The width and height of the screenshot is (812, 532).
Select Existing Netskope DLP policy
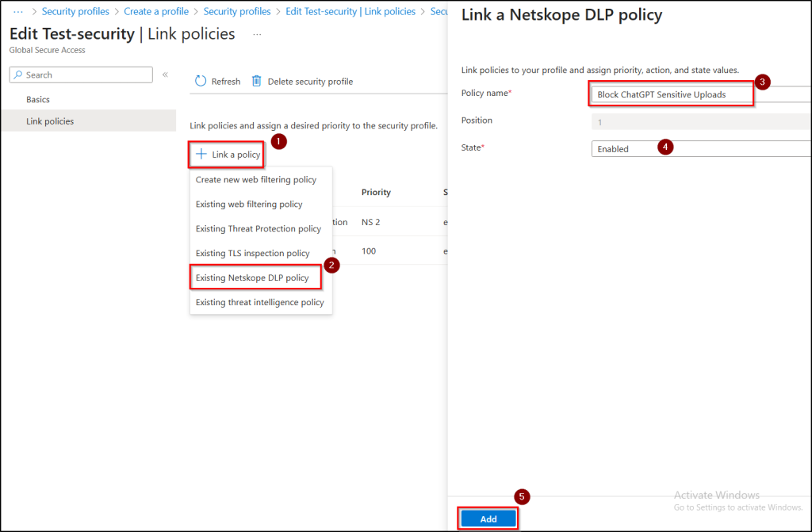point(252,277)
